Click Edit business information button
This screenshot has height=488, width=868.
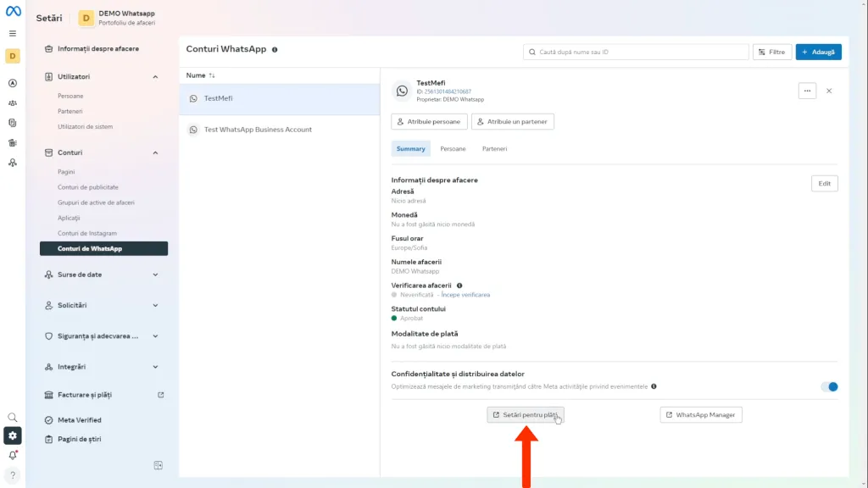pyautogui.click(x=824, y=184)
